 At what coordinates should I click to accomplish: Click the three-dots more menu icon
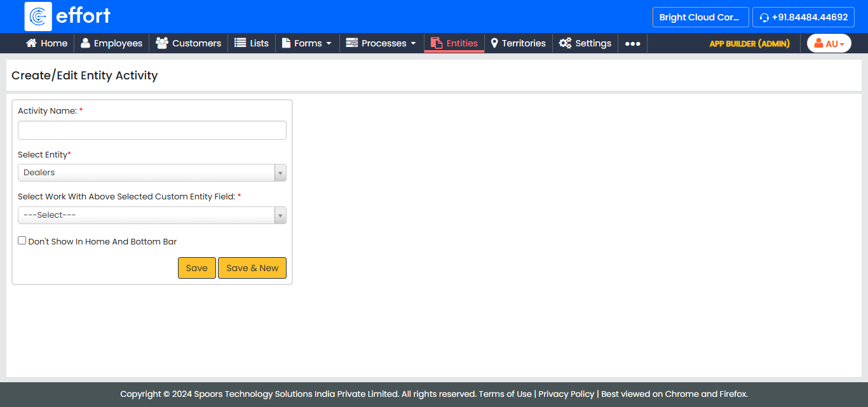click(x=632, y=44)
